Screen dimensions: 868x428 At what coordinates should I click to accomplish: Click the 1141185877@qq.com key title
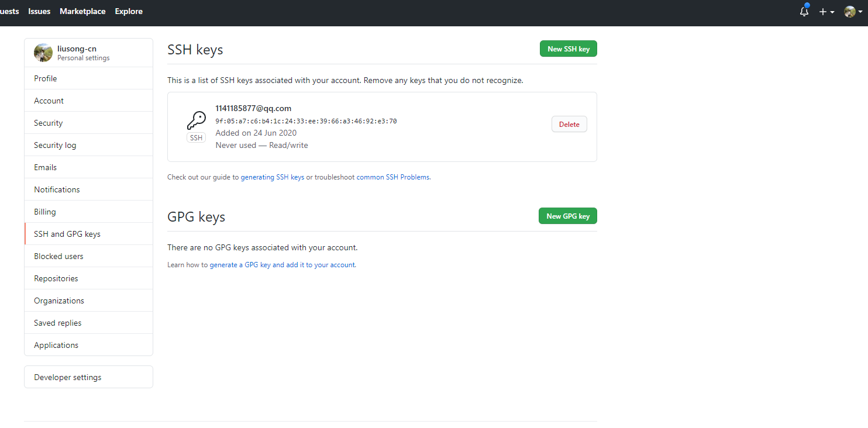253,108
